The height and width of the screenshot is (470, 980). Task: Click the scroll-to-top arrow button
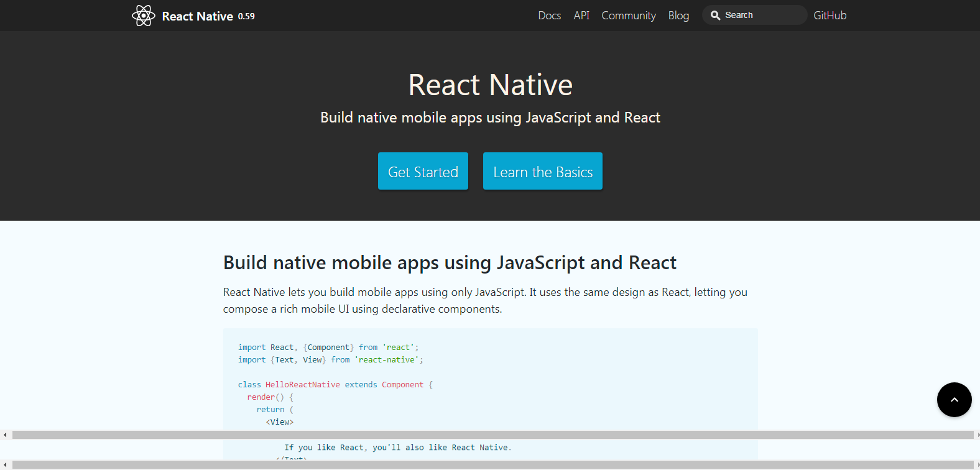(954, 400)
